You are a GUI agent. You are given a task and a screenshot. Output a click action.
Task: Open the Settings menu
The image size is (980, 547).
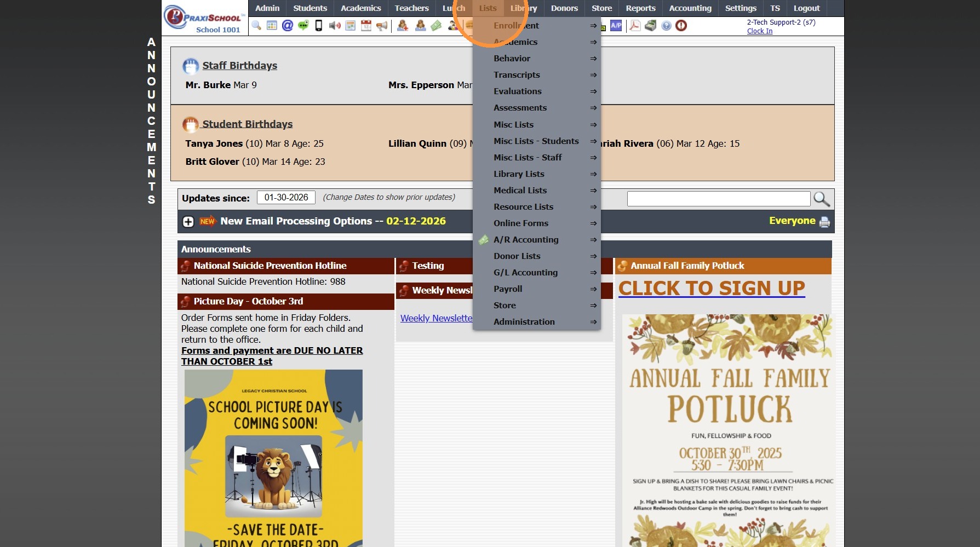click(741, 8)
